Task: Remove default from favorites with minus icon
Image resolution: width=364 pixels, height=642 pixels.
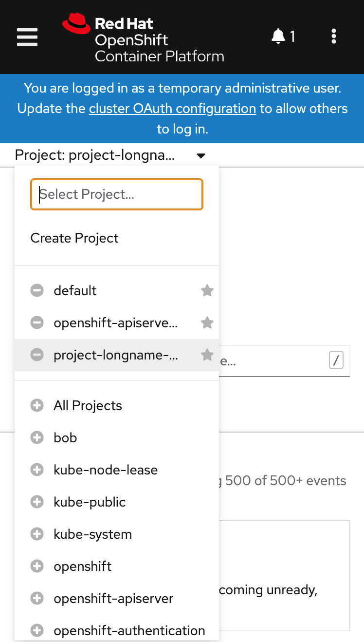Action: pos(37,291)
